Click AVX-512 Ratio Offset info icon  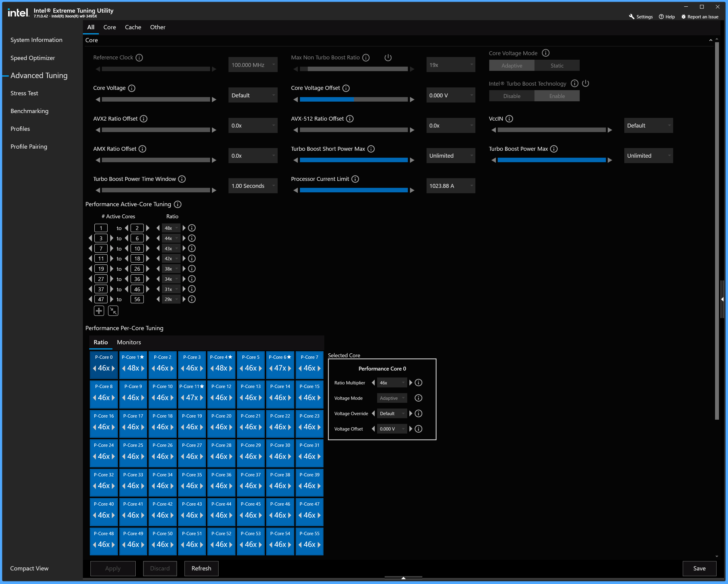point(350,118)
